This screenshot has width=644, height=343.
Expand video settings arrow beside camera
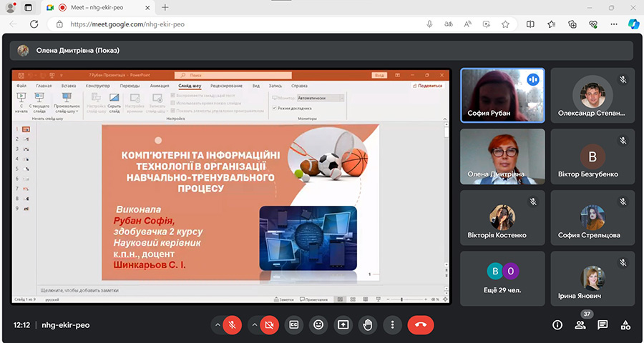tap(253, 324)
